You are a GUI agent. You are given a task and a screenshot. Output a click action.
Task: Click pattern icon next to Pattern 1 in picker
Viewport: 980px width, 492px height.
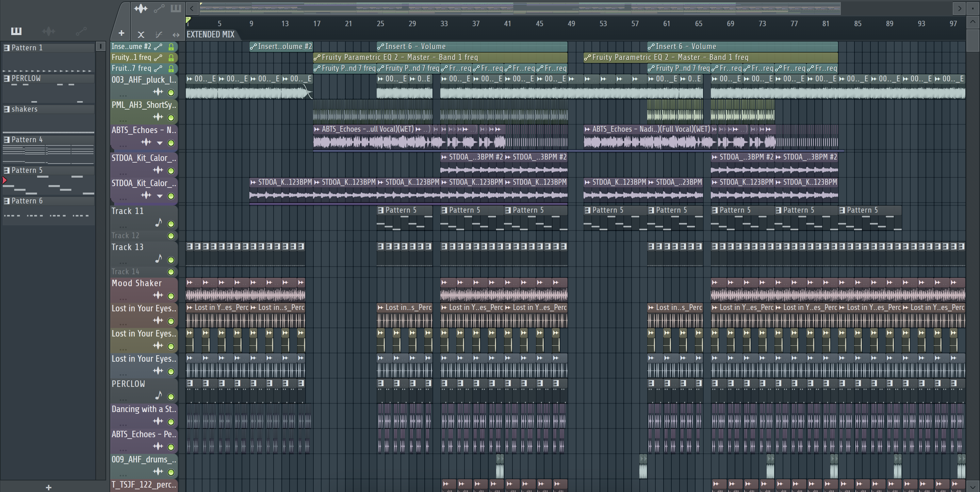point(6,48)
